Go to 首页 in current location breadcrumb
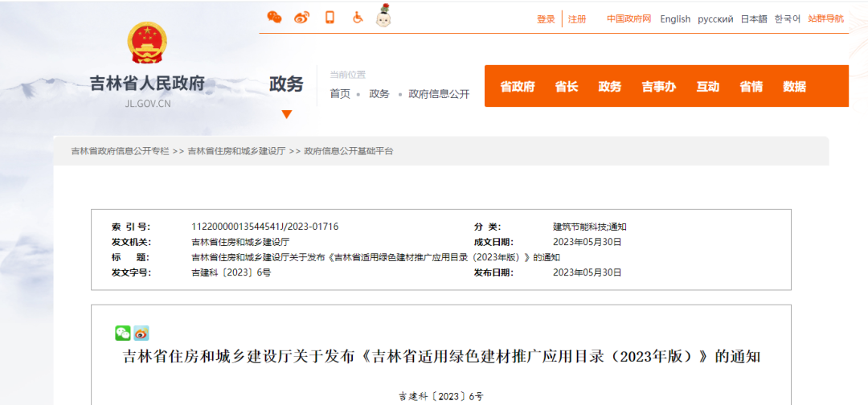The width and height of the screenshot is (868, 405). pyautogui.click(x=340, y=94)
